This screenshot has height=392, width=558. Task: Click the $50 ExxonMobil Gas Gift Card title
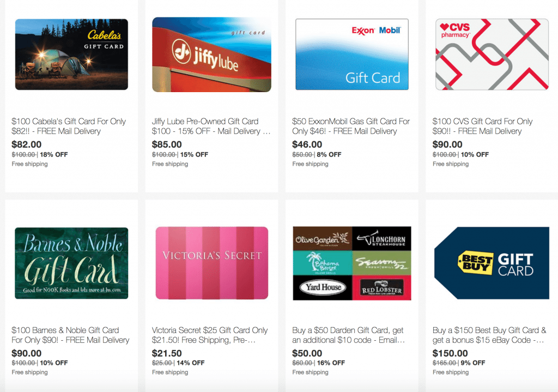coord(351,126)
